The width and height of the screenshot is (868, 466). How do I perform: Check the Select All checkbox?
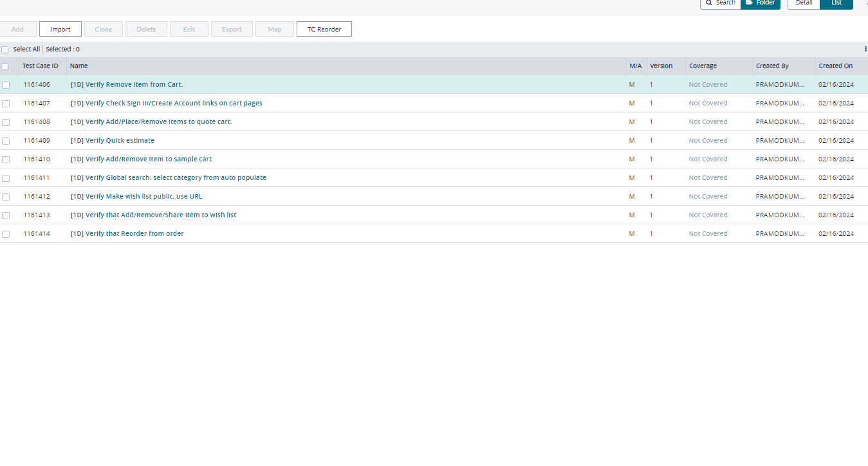click(x=5, y=49)
